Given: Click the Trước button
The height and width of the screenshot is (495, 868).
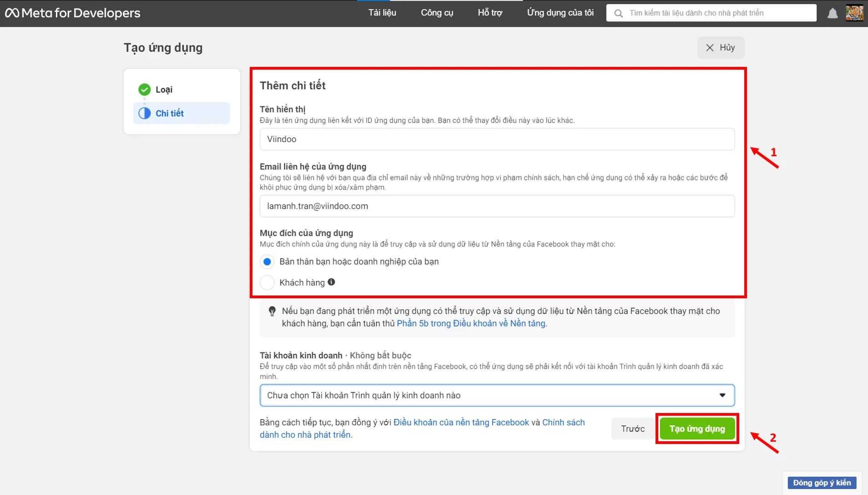Looking at the screenshot, I should pyautogui.click(x=633, y=429).
